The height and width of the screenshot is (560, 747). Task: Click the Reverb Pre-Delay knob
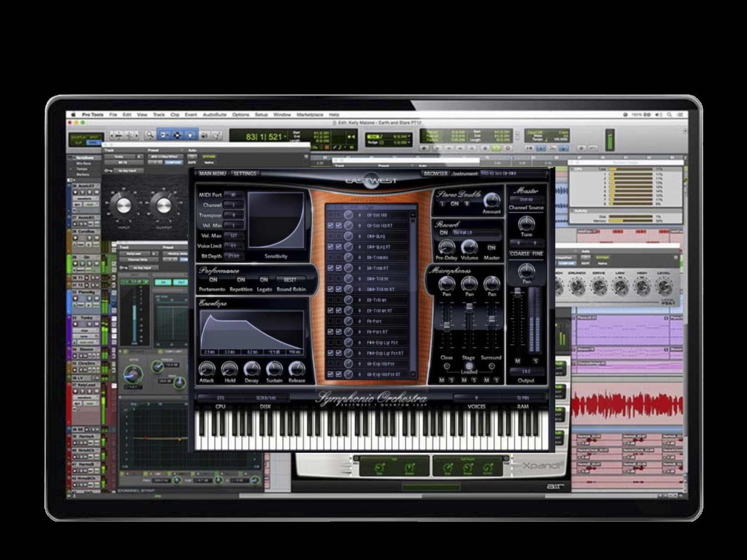pos(447,247)
